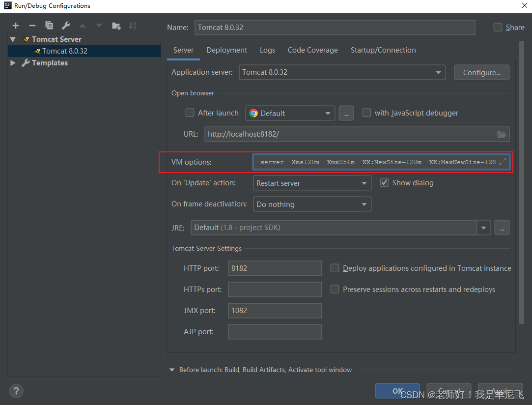
Task: Click the HTTP port field
Action: tap(275, 268)
